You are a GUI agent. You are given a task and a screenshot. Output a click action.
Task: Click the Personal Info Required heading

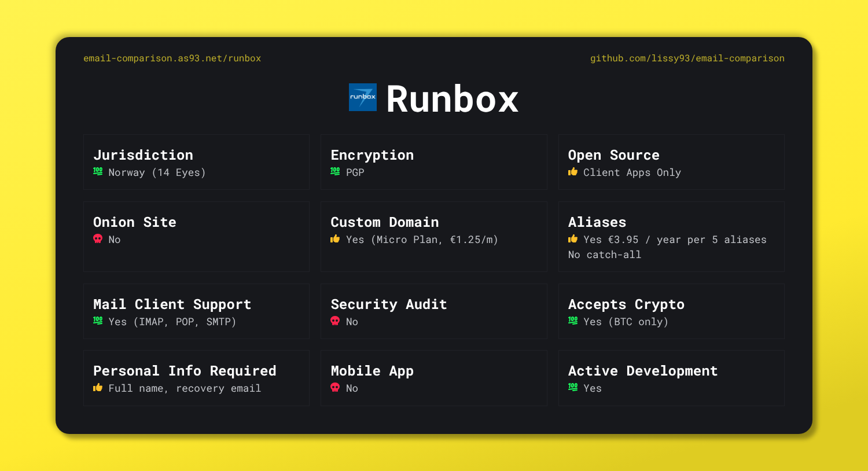[x=185, y=371]
